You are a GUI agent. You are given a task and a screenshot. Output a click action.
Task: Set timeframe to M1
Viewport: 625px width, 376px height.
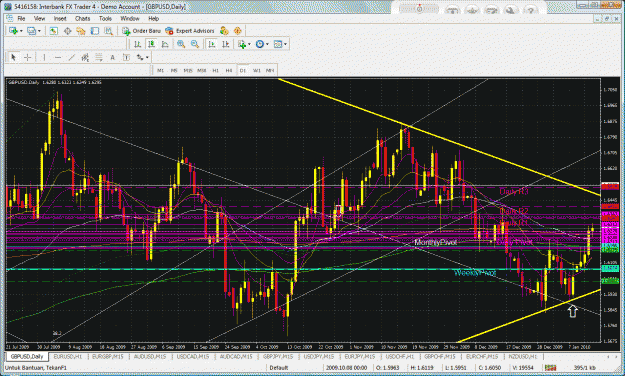(160, 70)
